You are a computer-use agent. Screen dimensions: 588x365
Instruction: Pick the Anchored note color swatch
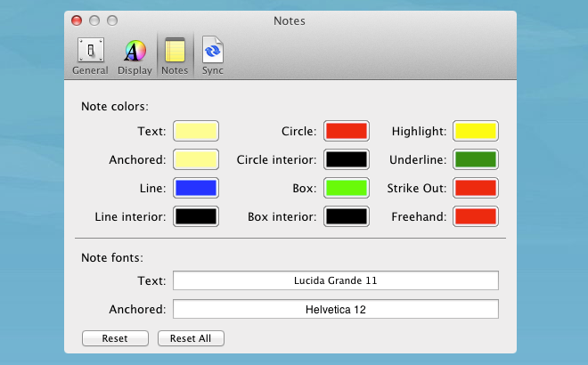tap(196, 159)
